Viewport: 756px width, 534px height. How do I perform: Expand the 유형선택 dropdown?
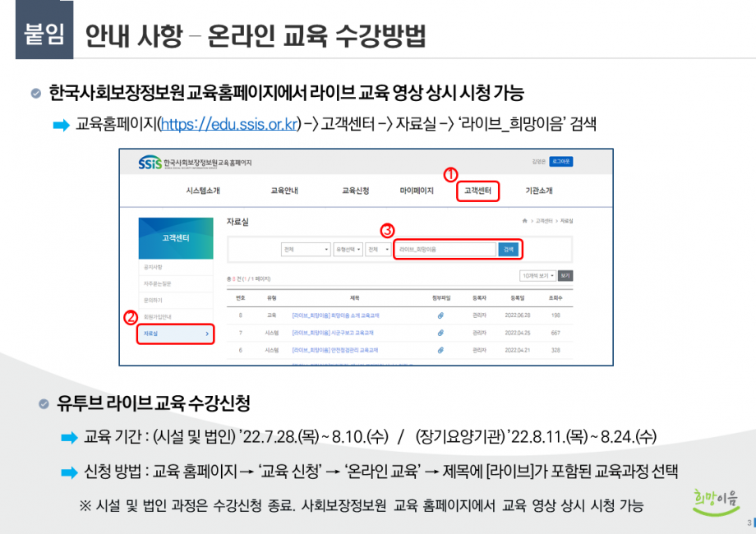coord(348,249)
